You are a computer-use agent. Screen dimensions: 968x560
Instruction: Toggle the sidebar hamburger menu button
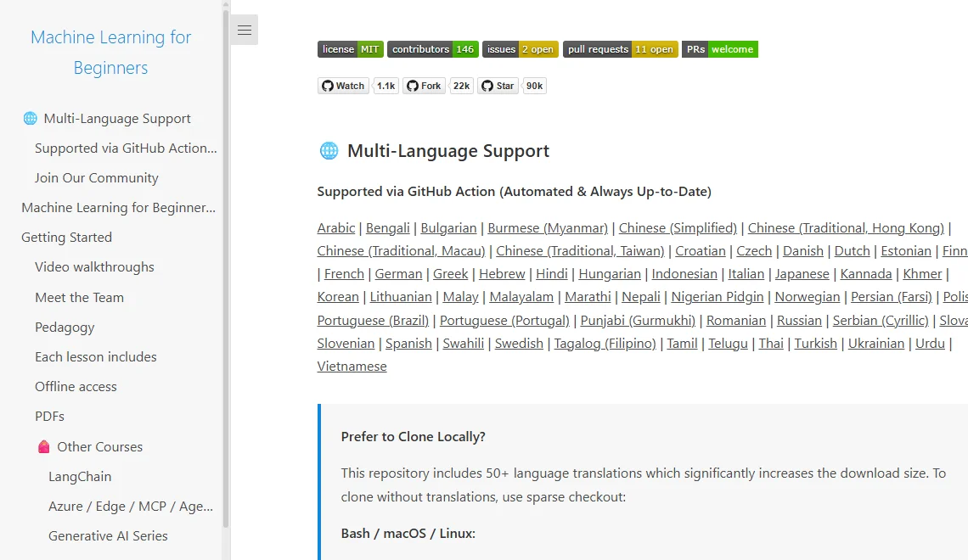pos(245,30)
